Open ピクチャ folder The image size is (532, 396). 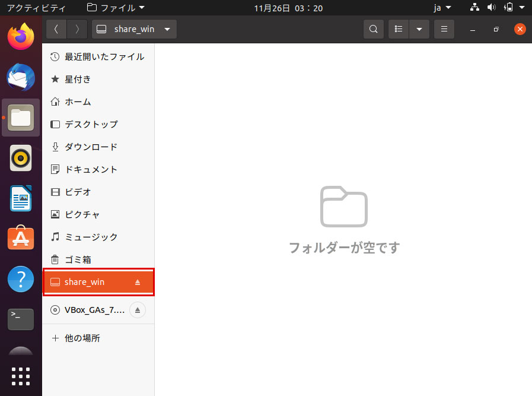pos(98,214)
